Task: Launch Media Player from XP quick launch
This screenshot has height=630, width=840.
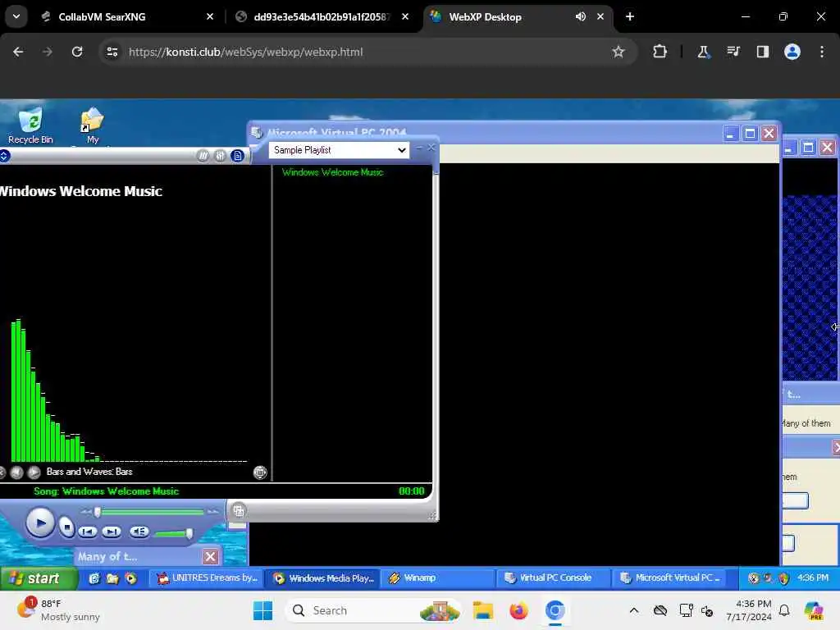Action: [130, 578]
